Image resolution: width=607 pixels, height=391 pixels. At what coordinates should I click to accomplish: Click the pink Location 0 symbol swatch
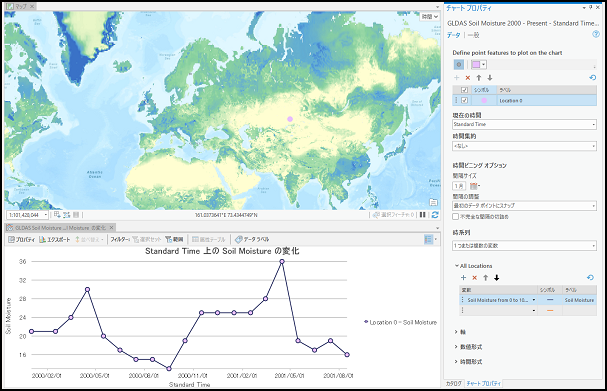(x=484, y=100)
